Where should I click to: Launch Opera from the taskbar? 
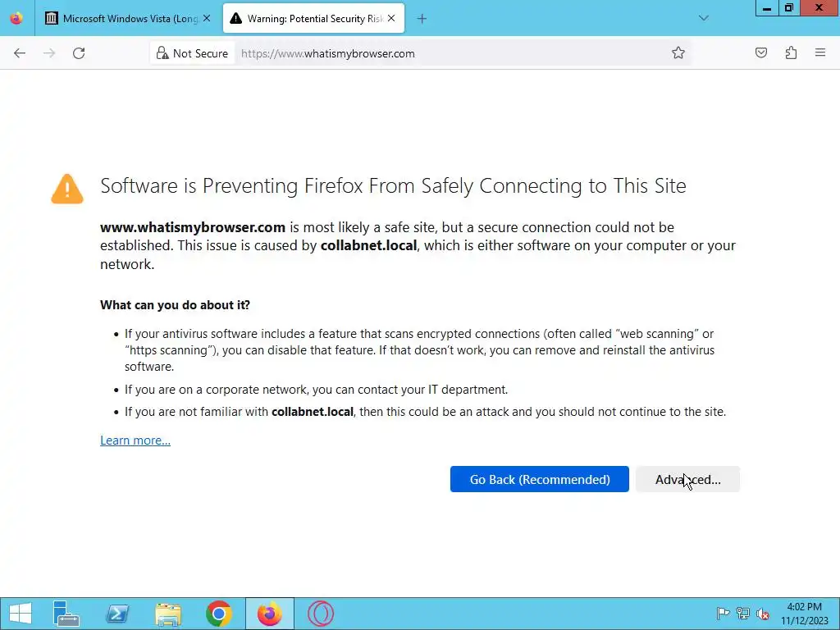coord(321,614)
